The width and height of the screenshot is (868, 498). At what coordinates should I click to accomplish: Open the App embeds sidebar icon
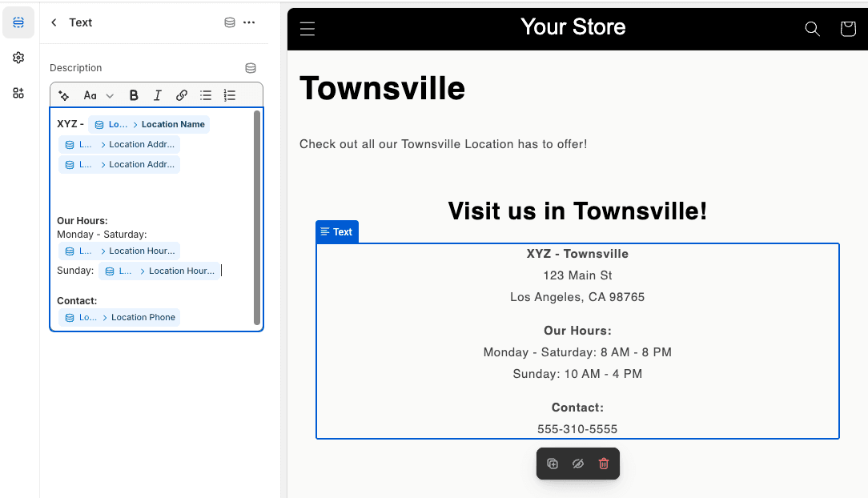pos(18,93)
